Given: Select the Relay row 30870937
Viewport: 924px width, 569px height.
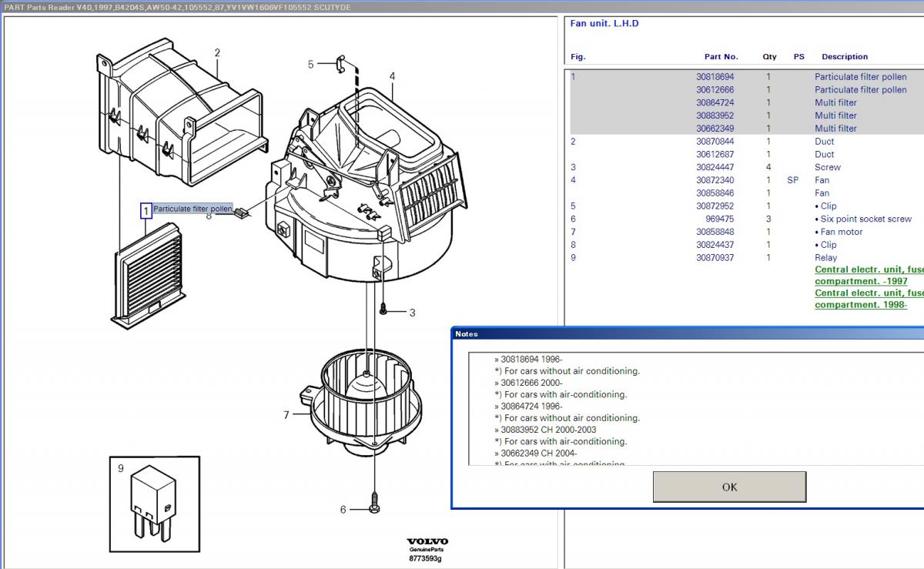Looking at the screenshot, I should pyautogui.click(x=715, y=258).
